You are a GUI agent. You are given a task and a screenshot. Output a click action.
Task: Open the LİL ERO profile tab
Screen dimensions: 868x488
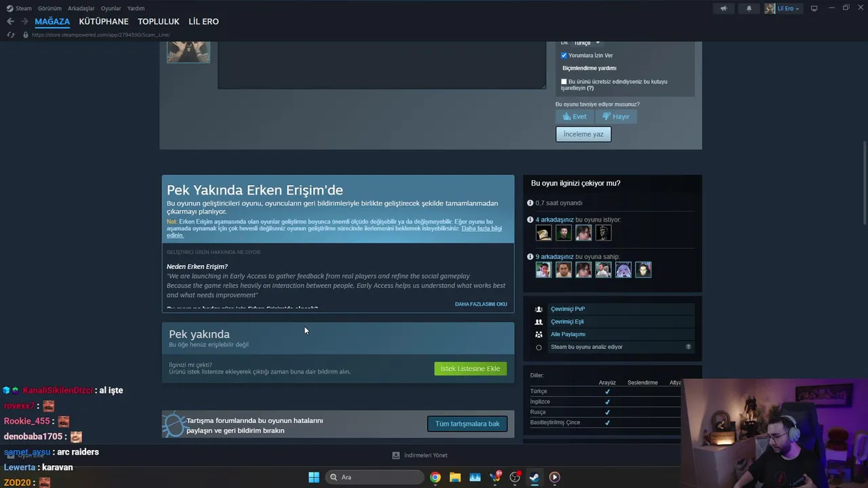point(203,22)
